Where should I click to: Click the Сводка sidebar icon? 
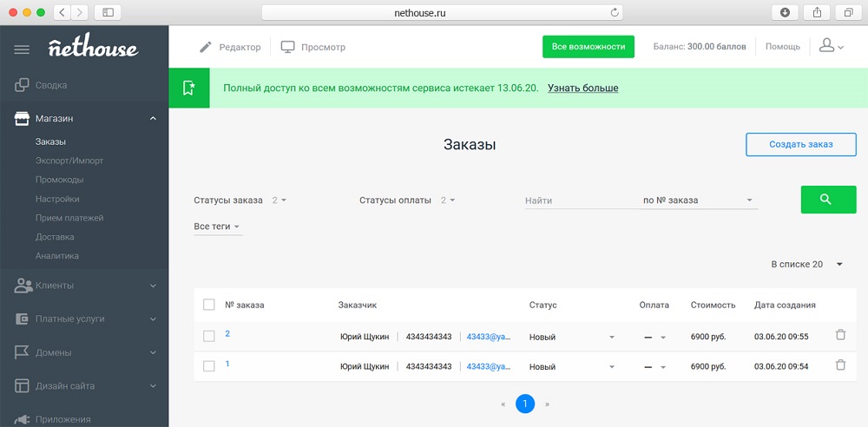(22, 85)
